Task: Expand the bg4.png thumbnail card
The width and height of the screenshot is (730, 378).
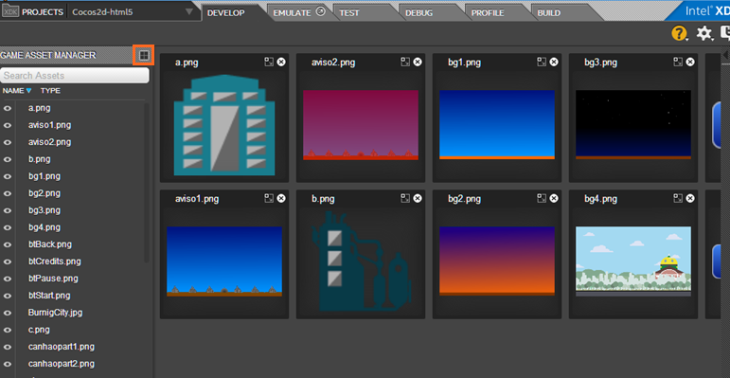Action: click(678, 198)
